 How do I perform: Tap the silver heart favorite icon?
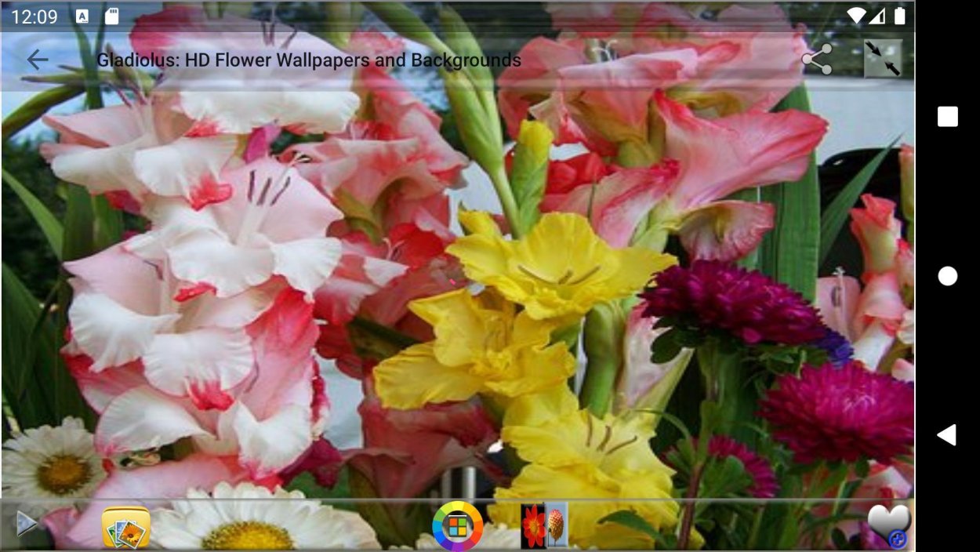coord(889,525)
